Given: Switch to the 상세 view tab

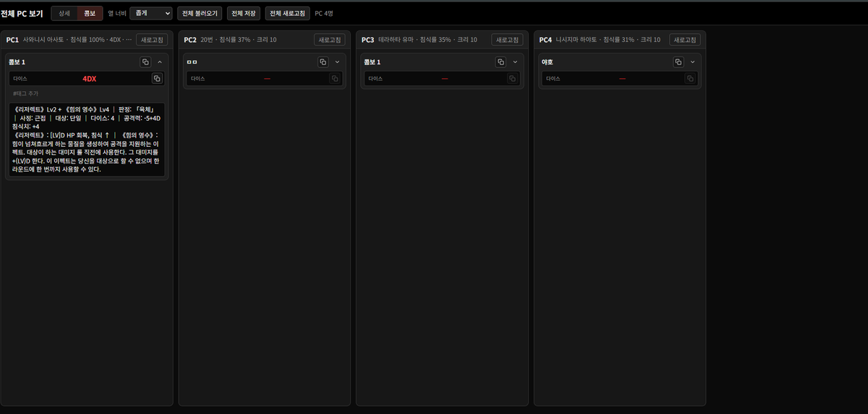Looking at the screenshot, I should point(65,13).
